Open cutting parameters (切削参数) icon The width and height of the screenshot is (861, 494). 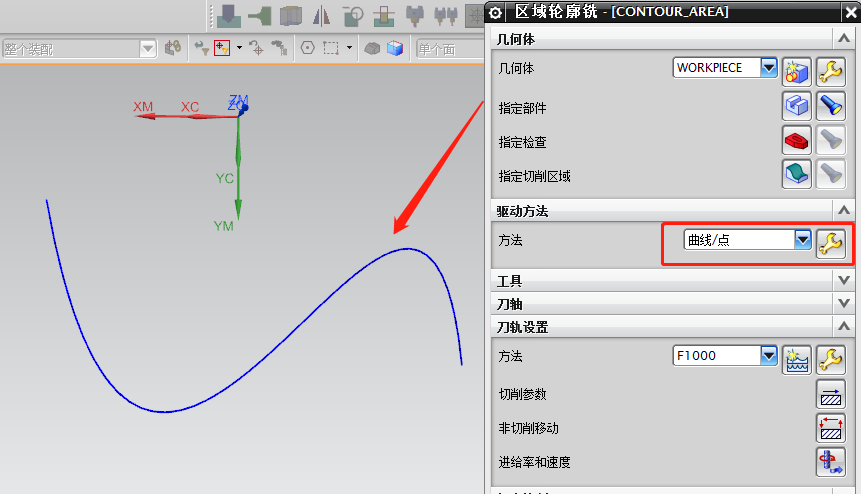[x=831, y=394]
